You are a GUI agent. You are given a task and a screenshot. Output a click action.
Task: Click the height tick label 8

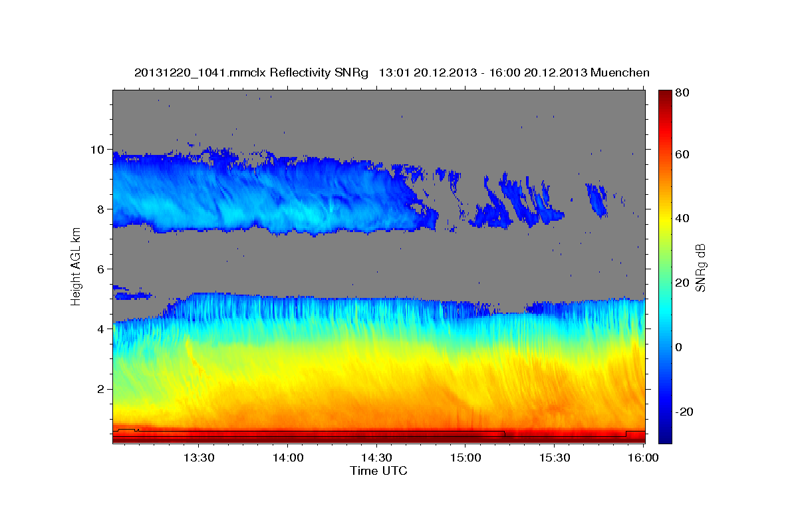click(102, 209)
